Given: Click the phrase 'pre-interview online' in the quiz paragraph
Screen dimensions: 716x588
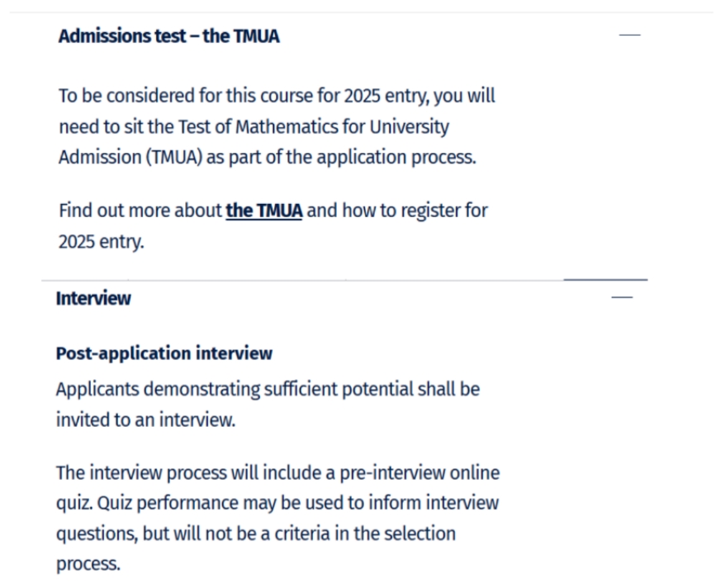Looking at the screenshot, I should 420,473.
